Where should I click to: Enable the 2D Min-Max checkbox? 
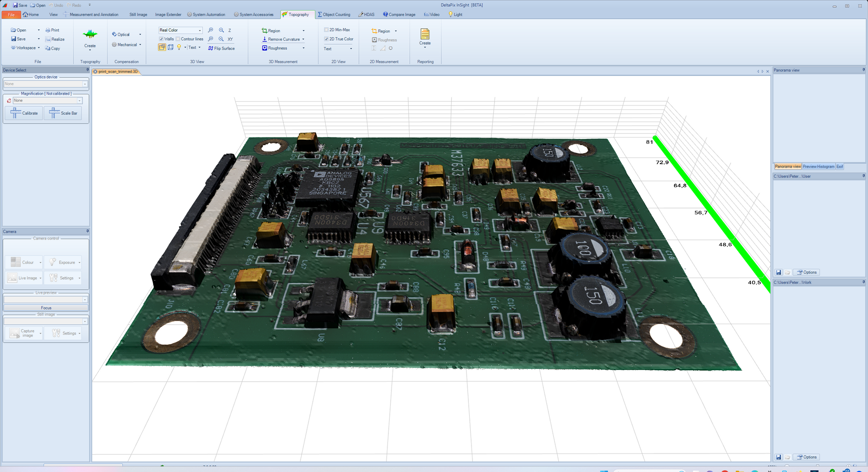pyautogui.click(x=326, y=30)
